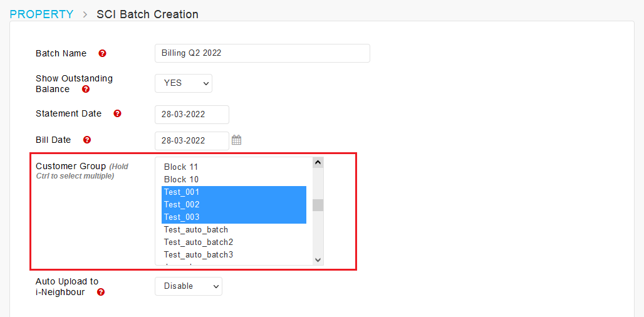
Task: Select Test_auto_batch3 customer group
Action: [x=234, y=254]
